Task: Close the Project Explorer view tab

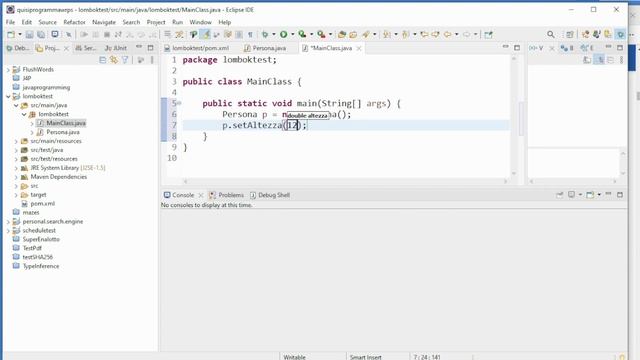Action: (x=67, y=48)
